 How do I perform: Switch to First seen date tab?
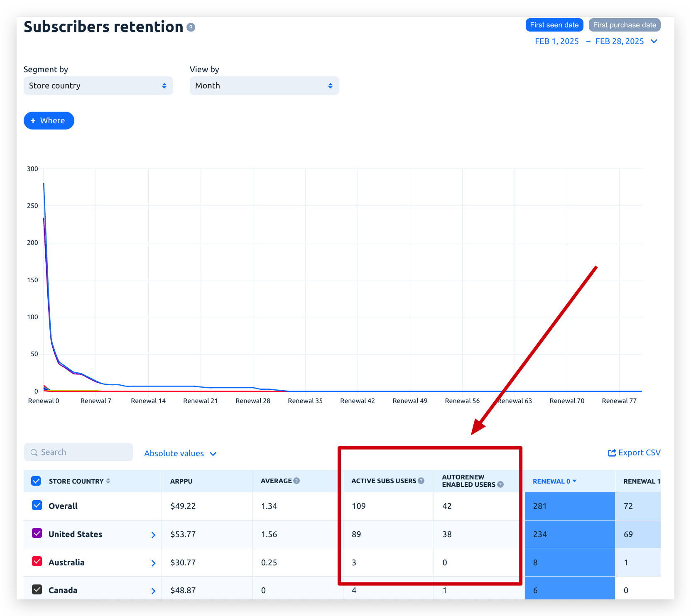click(x=554, y=25)
